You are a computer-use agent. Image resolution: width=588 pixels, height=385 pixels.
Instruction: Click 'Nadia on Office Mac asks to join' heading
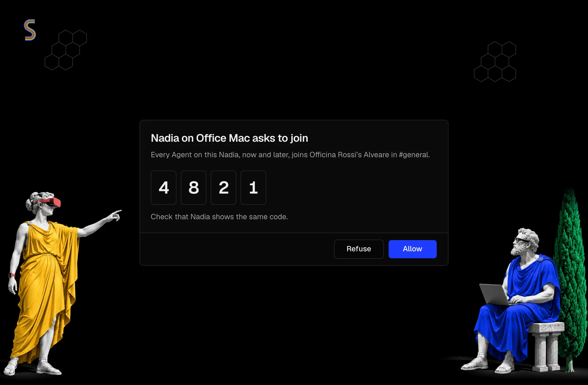pos(229,138)
